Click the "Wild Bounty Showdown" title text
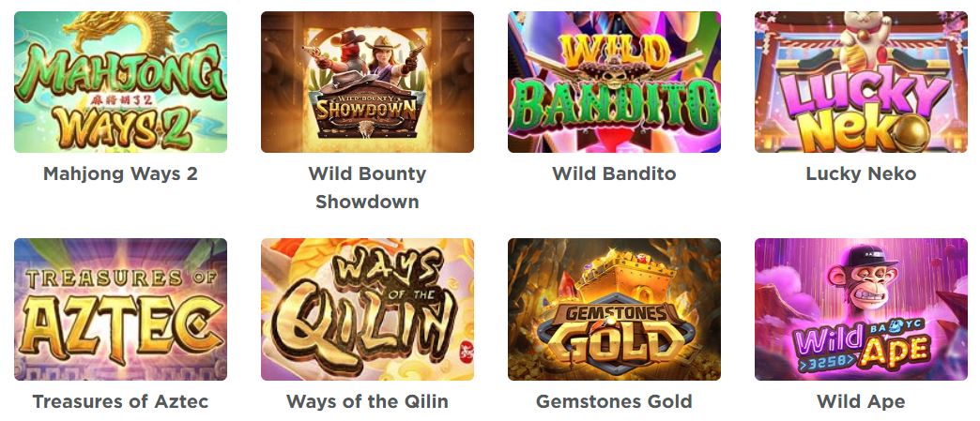The height and width of the screenshot is (421, 980). tap(368, 188)
